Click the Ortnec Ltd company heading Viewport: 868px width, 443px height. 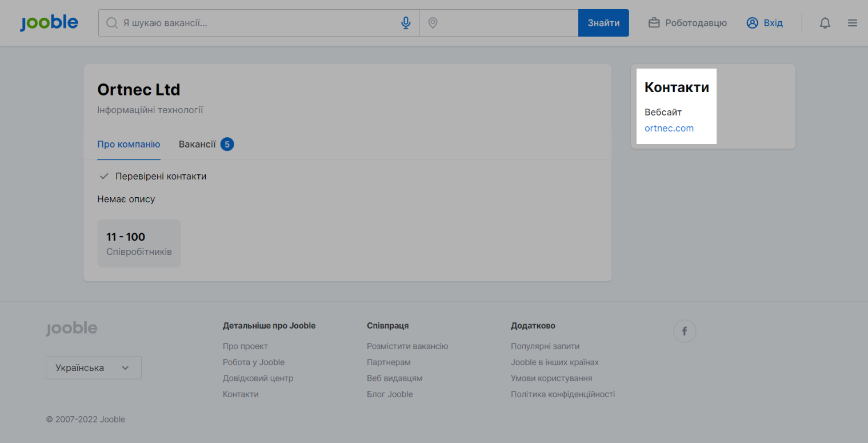click(139, 90)
